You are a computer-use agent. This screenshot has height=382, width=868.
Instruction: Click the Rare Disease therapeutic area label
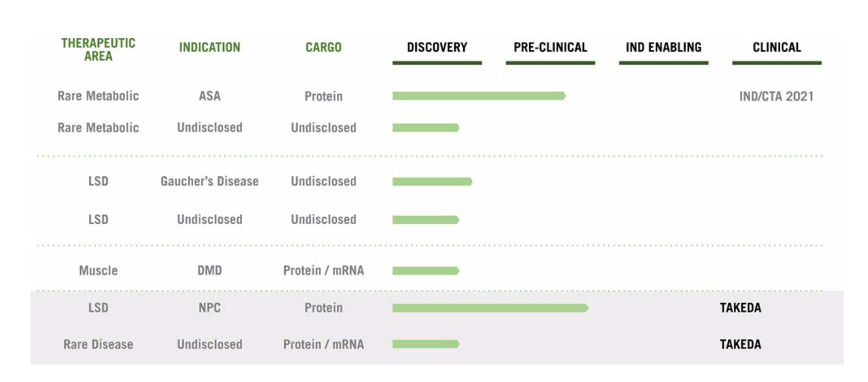tap(98, 344)
